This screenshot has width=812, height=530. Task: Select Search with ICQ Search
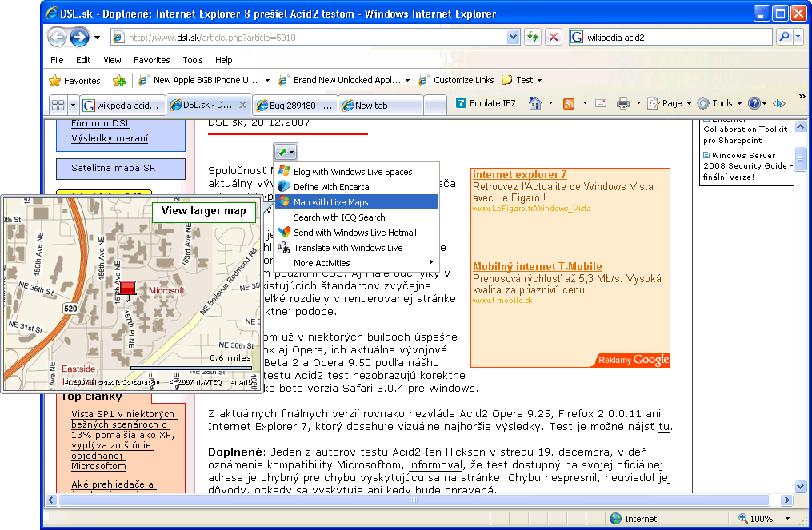point(356,217)
